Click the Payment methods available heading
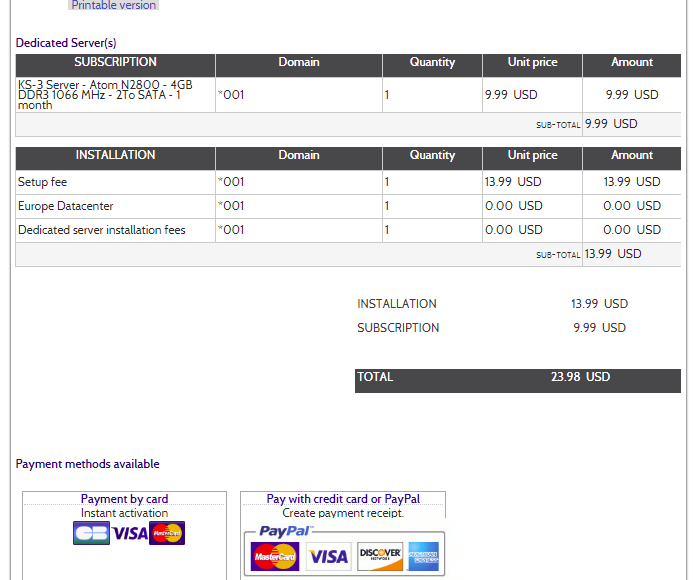The width and height of the screenshot is (693, 580). [87, 464]
